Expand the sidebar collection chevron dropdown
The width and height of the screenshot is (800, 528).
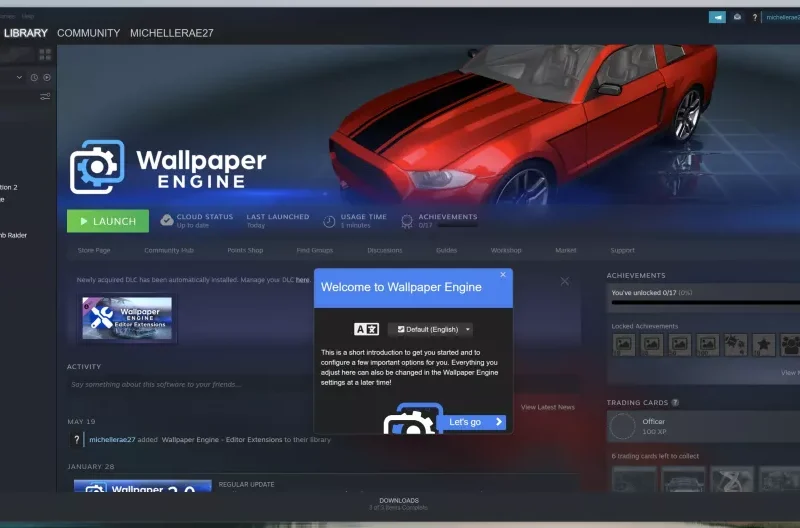pos(19,77)
